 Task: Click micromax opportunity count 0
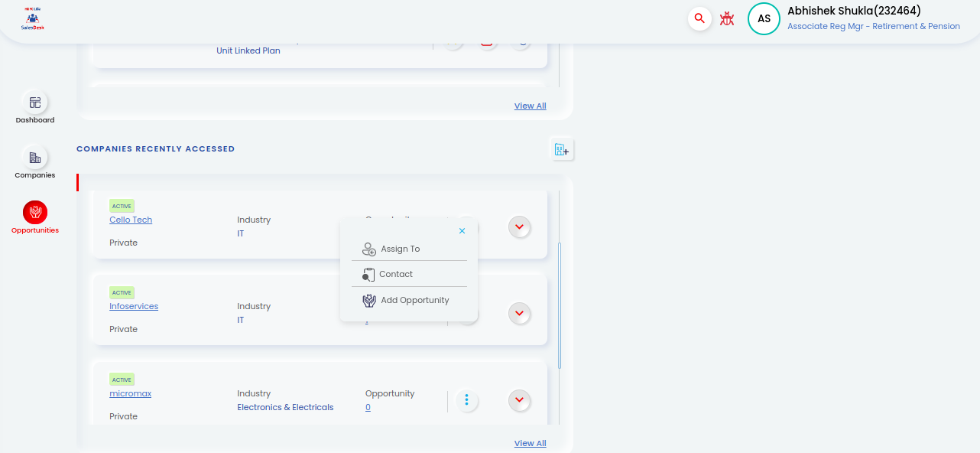coord(368,407)
